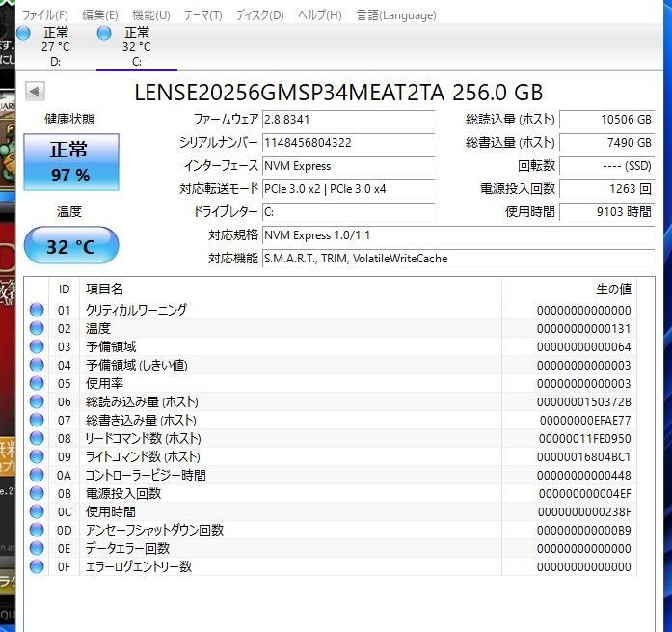Click status orb of 05 使用率 row
Viewport: 672px width, 632px height.
[x=37, y=383]
